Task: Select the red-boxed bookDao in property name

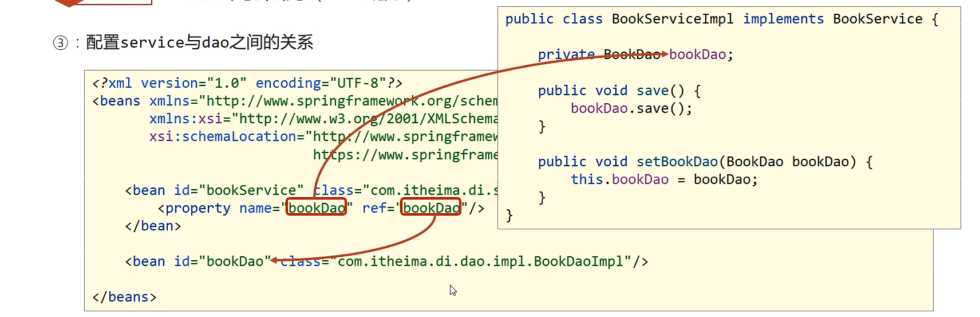Action: click(317, 208)
